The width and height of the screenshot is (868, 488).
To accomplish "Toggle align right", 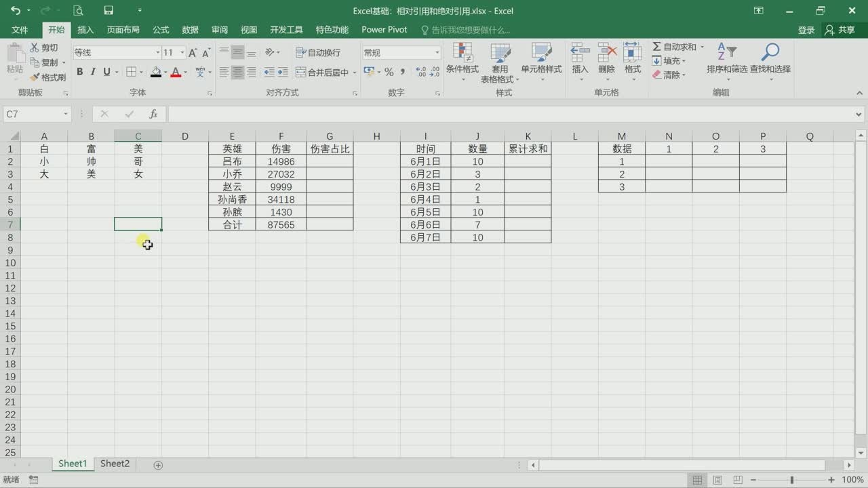I will (251, 72).
